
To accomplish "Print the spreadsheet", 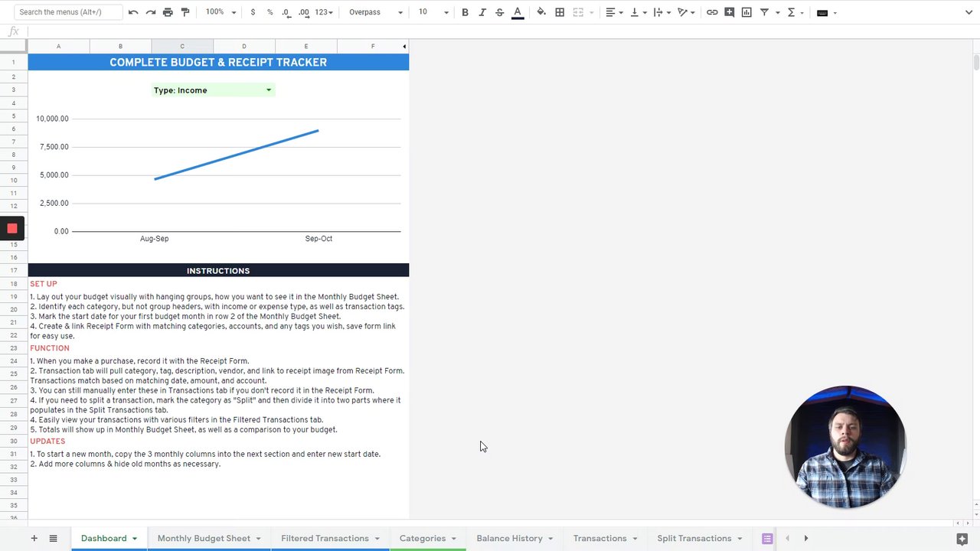I will tap(168, 12).
